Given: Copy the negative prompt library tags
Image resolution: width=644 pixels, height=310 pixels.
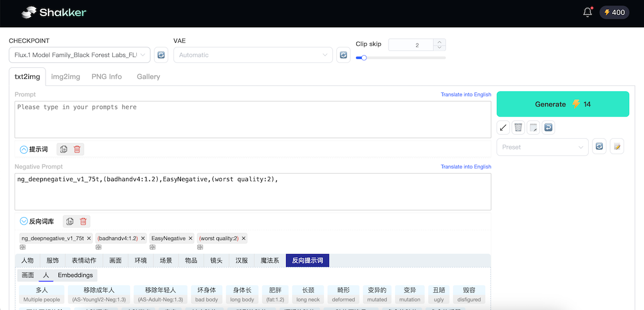Looking at the screenshot, I should (70, 221).
